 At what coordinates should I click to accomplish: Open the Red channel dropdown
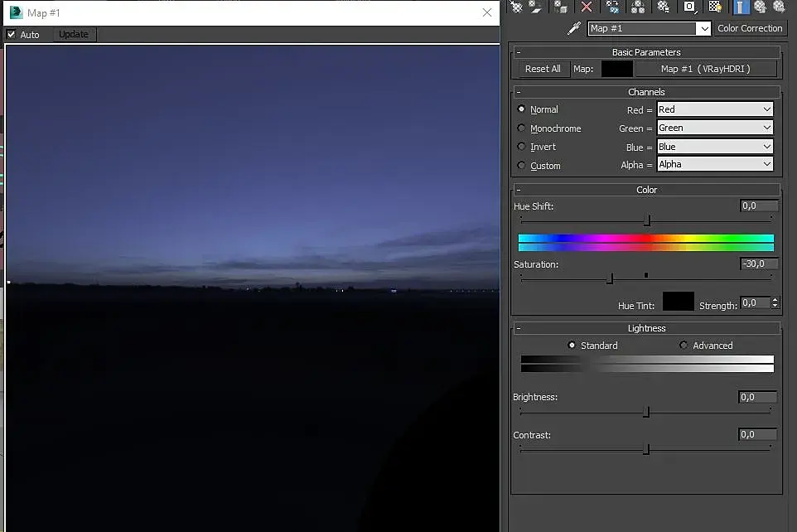[x=715, y=109]
